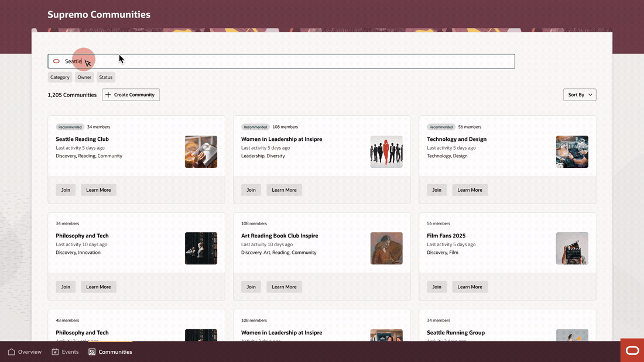This screenshot has height=362, width=644.
Task: Click the Create Community button
Action: tap(131, 95)
